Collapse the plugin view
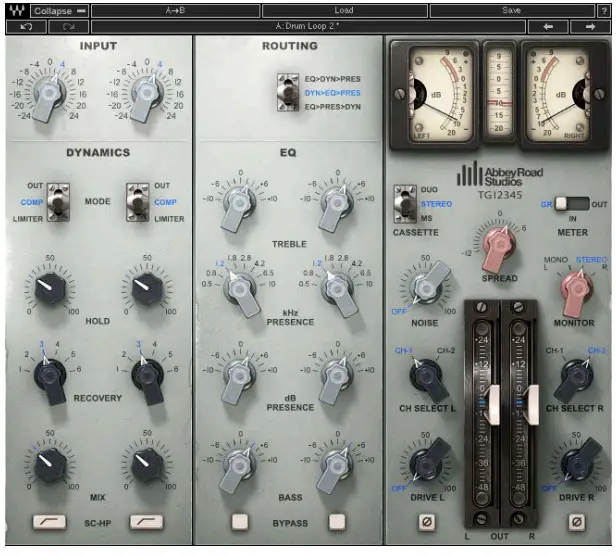Screen dimensions: 616x555 (60, 11)
